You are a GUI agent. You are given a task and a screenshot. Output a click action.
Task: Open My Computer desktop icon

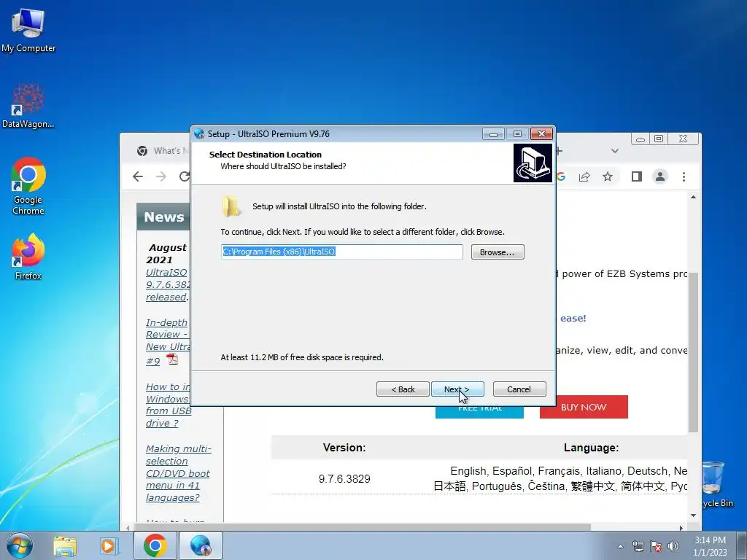click(x=28, y=29)
